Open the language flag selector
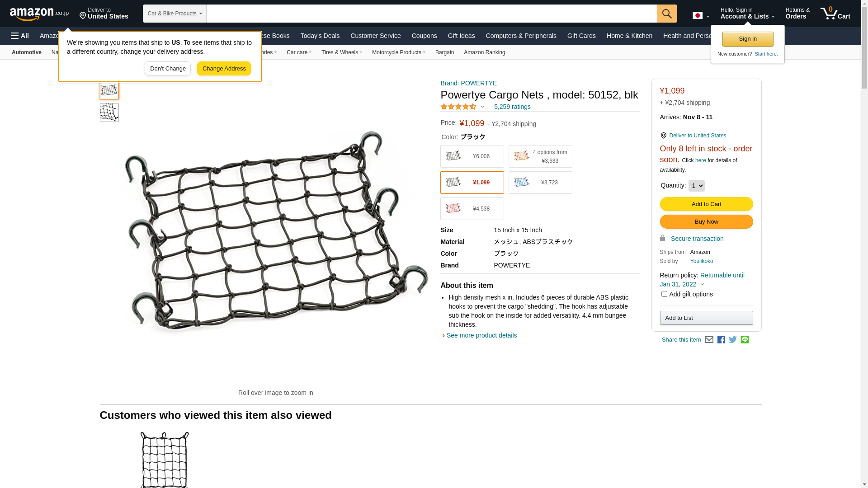 pos(701,16)
